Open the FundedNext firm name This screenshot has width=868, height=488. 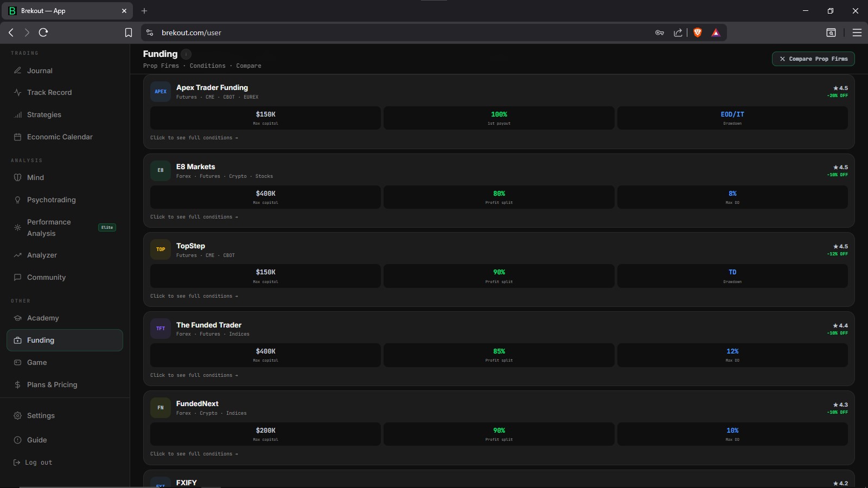197,403
